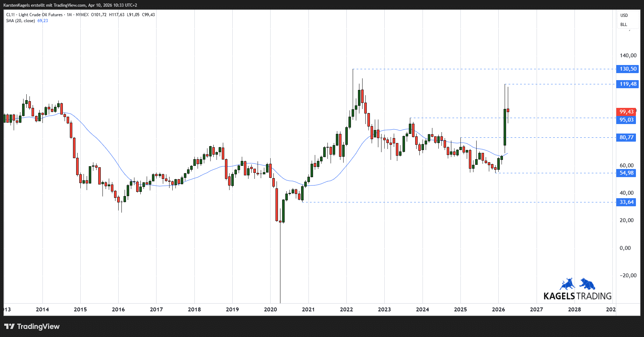Screen dimensions: 644x337
Task: Open the USD currency selector
Action: [624, 15]
